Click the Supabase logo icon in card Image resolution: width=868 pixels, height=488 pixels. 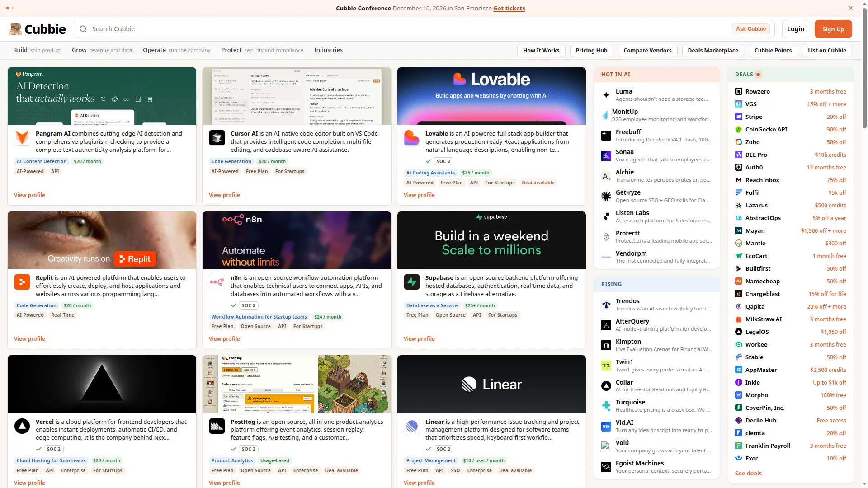412,282
